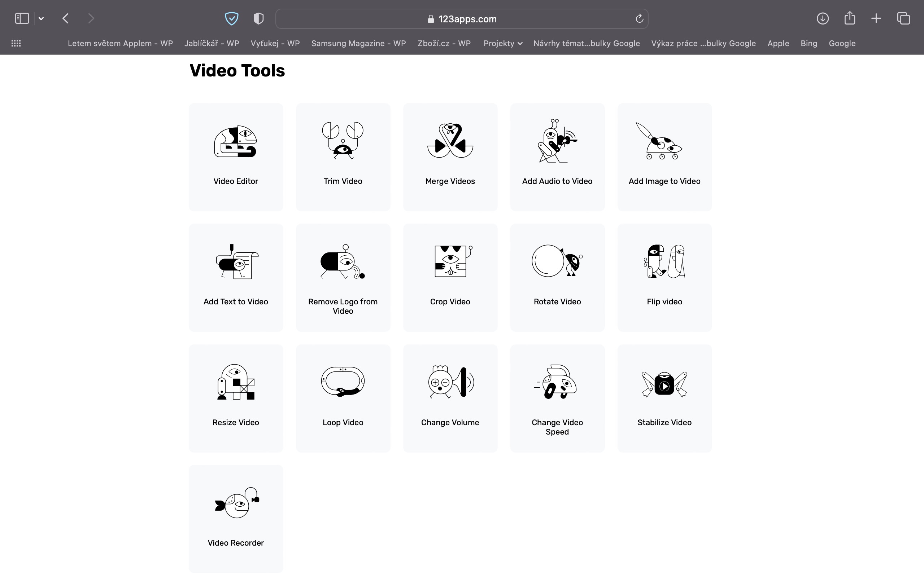This screenshot has width=924, height=577.
Task: Open the Bing bookmark in favorites bar
Action: [809, 44]
